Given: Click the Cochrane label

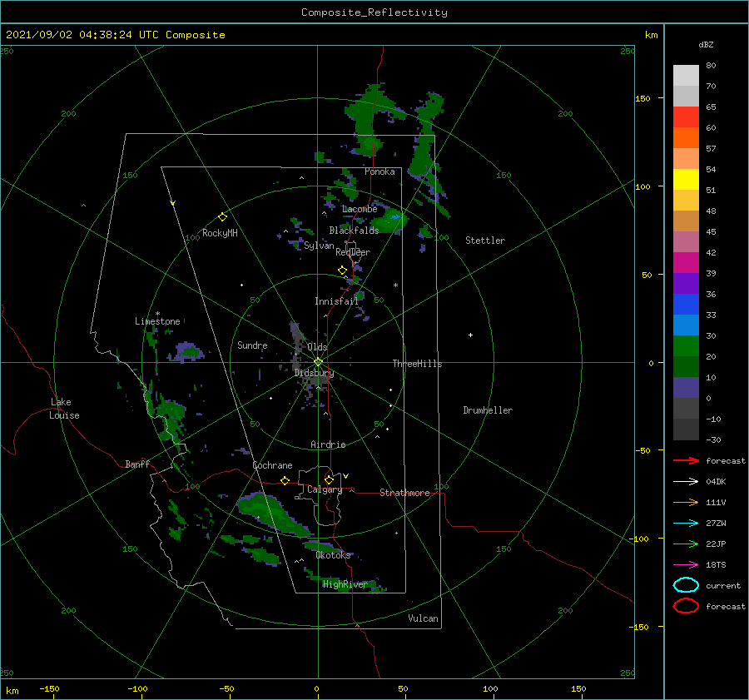Looking at the screenshot, I should 272,465.
